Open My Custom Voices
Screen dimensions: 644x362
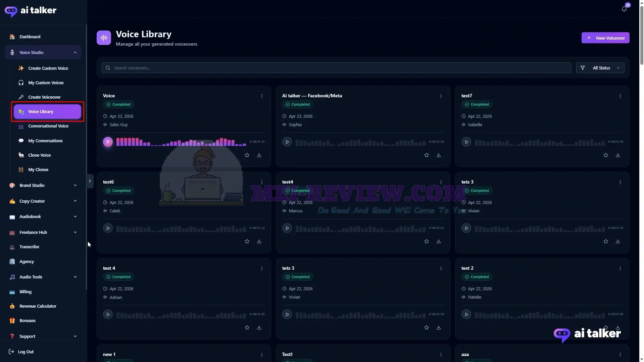47,83
